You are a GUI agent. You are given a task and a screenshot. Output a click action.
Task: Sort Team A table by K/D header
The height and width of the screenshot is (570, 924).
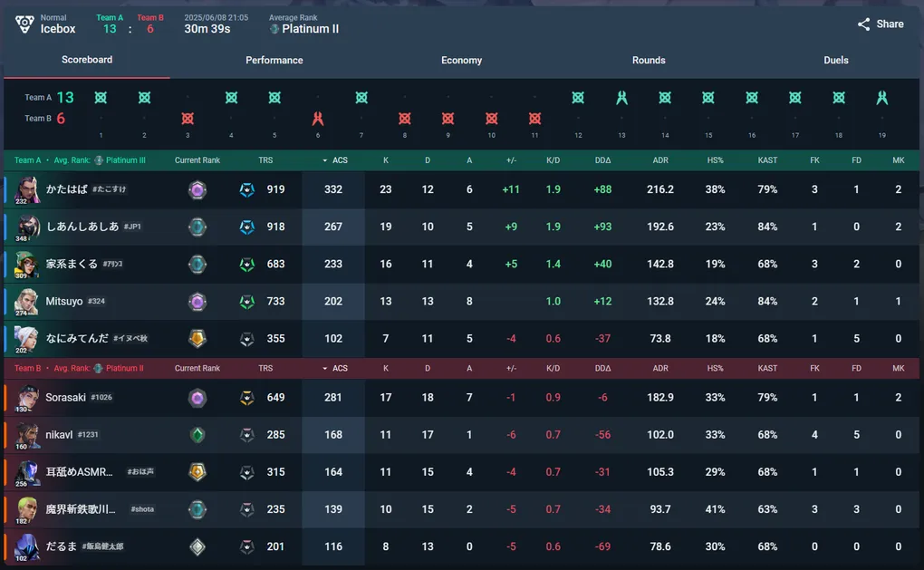pyautogui.click(x=553, y=160)
